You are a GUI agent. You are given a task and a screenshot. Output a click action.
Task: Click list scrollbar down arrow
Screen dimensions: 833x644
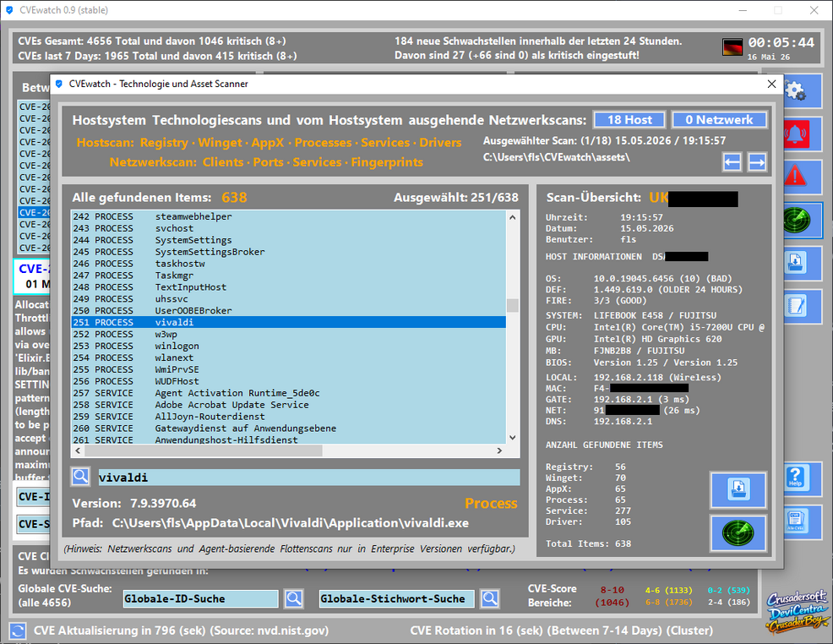tap(513, 437)
